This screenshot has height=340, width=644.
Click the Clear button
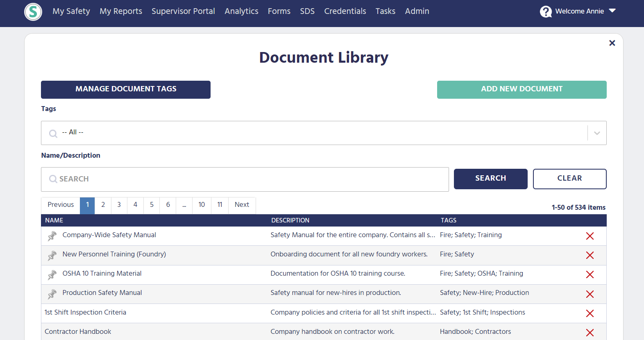[x=570, y=179]
